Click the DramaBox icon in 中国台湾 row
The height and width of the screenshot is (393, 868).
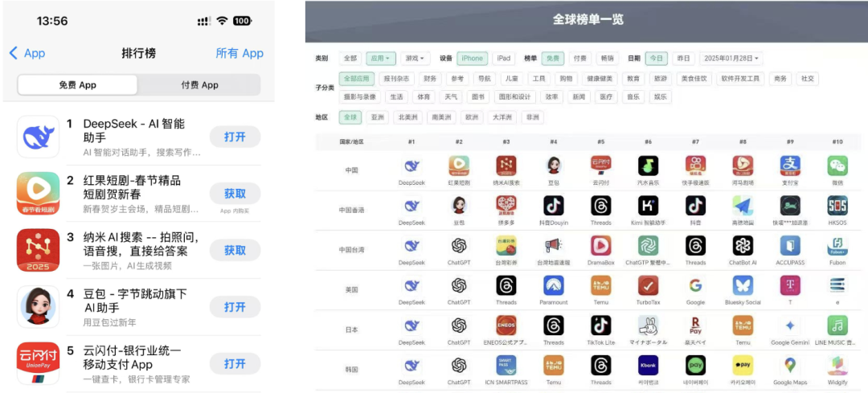[x=600, y=245]
